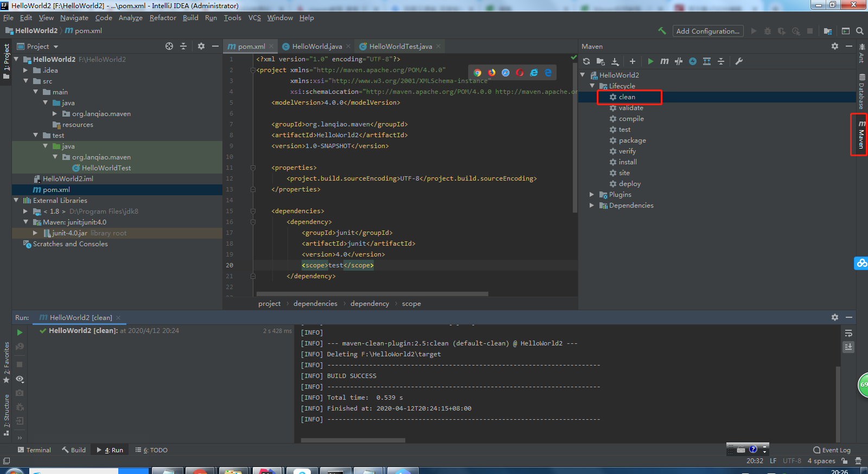This screenshot has height=474, width=868.
Task: Click Generate Sources and Update Folders icon
Action: point(601,61)
